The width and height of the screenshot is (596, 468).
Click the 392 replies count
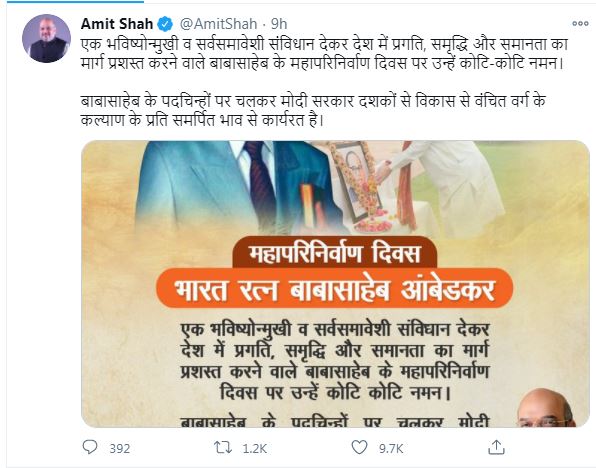tap(120, 449)
